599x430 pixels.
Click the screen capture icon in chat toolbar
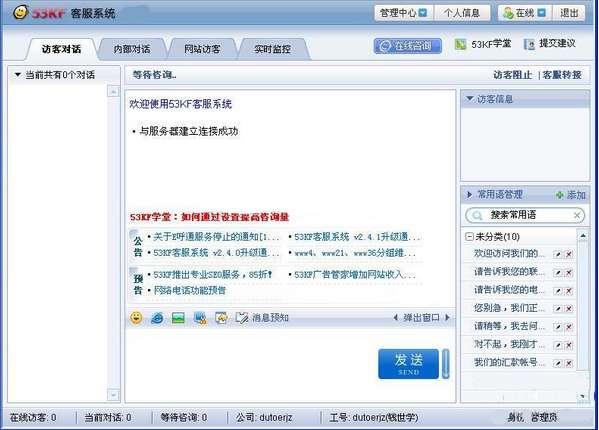click(x=200, y=318)
